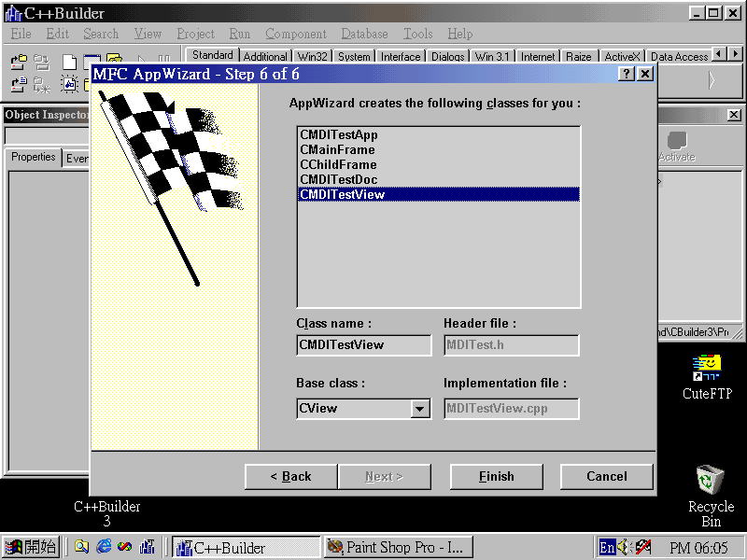The width and height of the screenshot is (747, 560).
Task: Open the View menu
Action: [x=148, y=34]
